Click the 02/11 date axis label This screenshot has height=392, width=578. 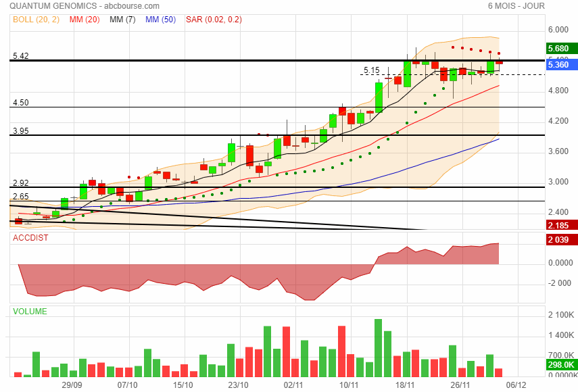293,385
